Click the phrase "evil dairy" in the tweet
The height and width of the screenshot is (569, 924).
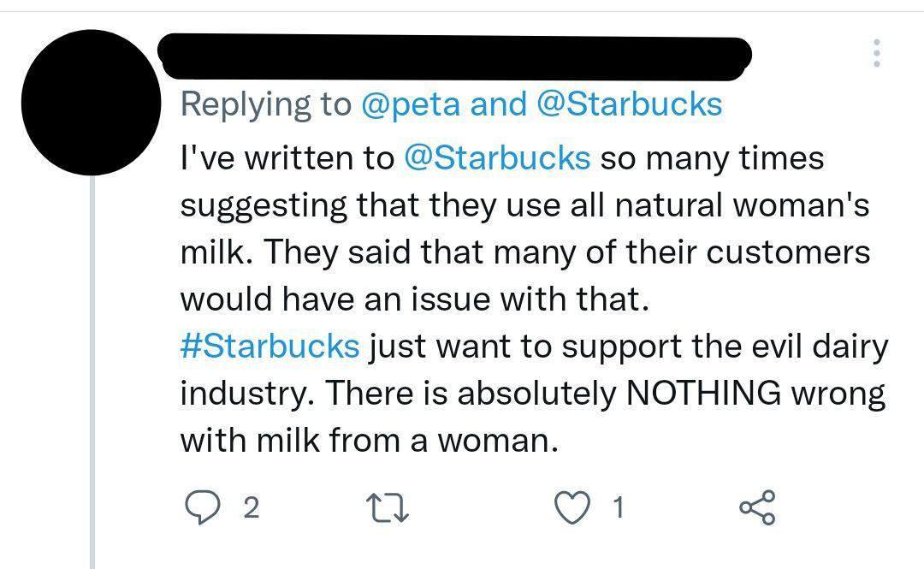pos(790,347)
